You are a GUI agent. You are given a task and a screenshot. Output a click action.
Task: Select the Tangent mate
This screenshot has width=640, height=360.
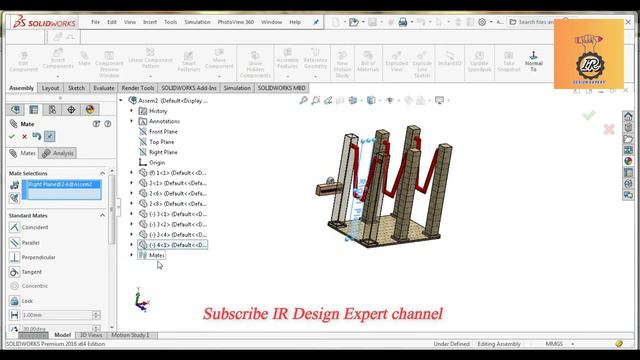[x=26, y=272]
